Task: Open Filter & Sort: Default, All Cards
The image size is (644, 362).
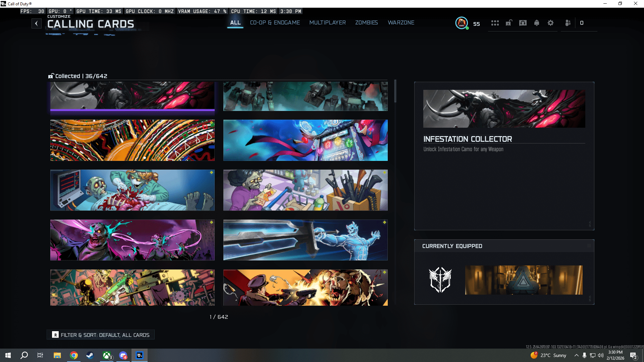Action: point(101,335)
